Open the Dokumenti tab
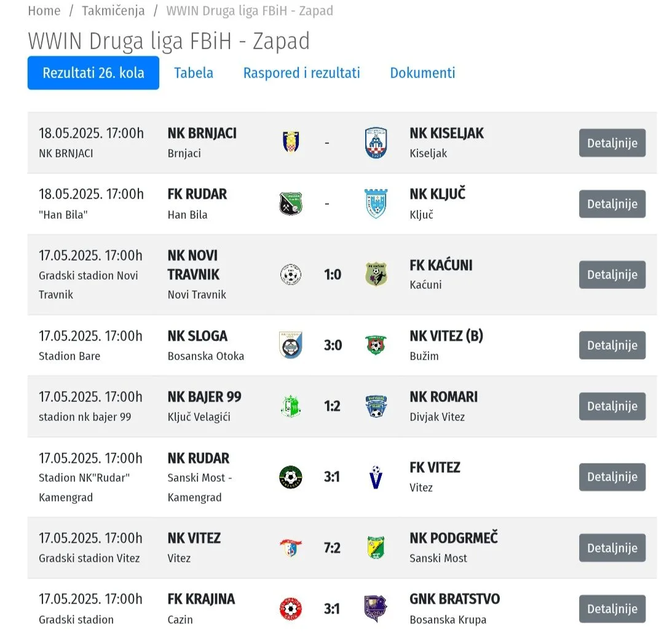Viewport: 664px width, 644px height. 422,73
